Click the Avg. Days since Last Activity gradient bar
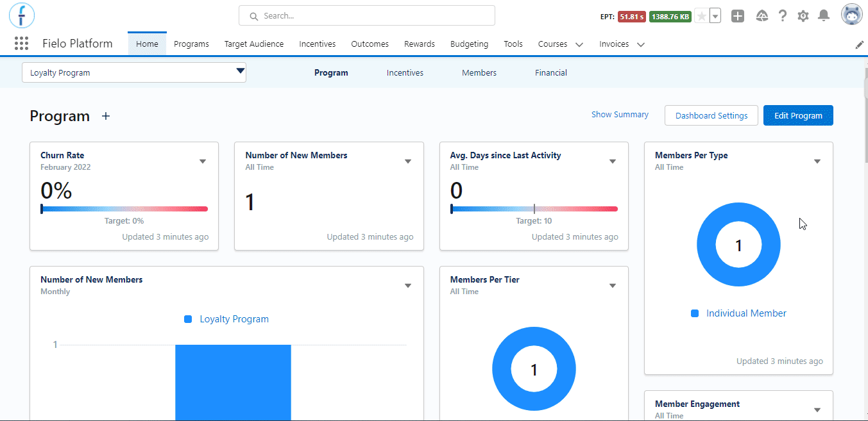 click(x=534, y=209)
